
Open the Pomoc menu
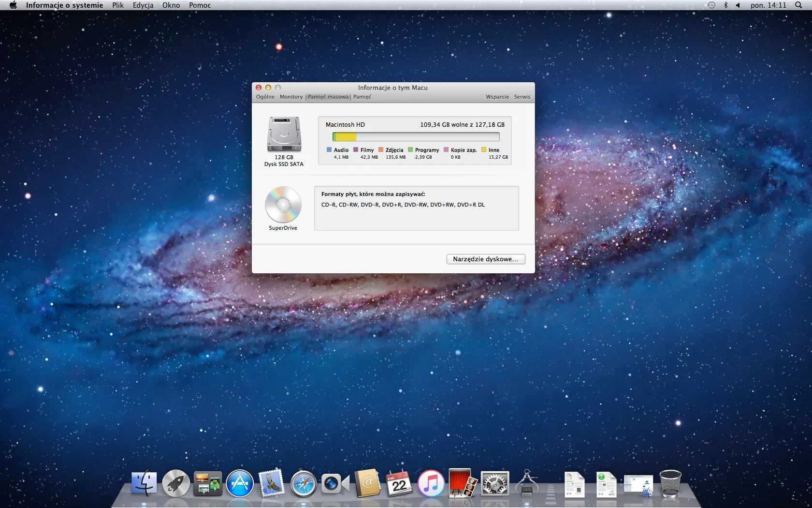point(200,5)
